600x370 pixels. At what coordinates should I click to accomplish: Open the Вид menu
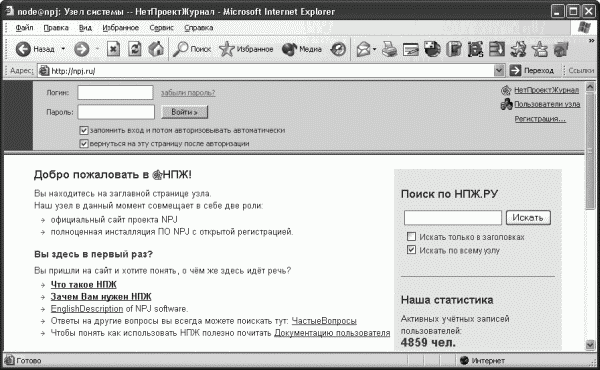click(85, 28)
